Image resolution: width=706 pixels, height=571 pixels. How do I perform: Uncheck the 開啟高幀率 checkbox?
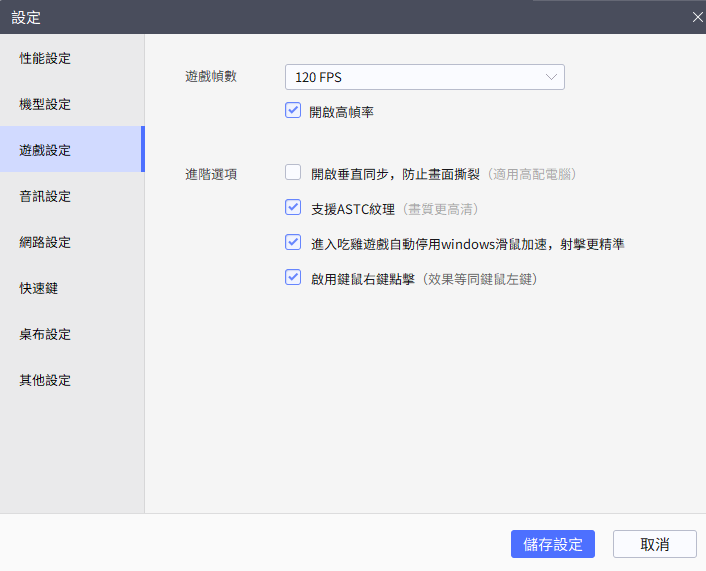(293, 111)
